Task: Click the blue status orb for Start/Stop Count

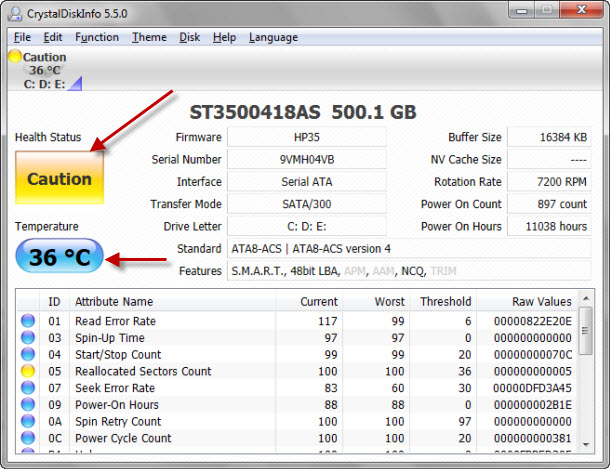Action: (28, 354)
